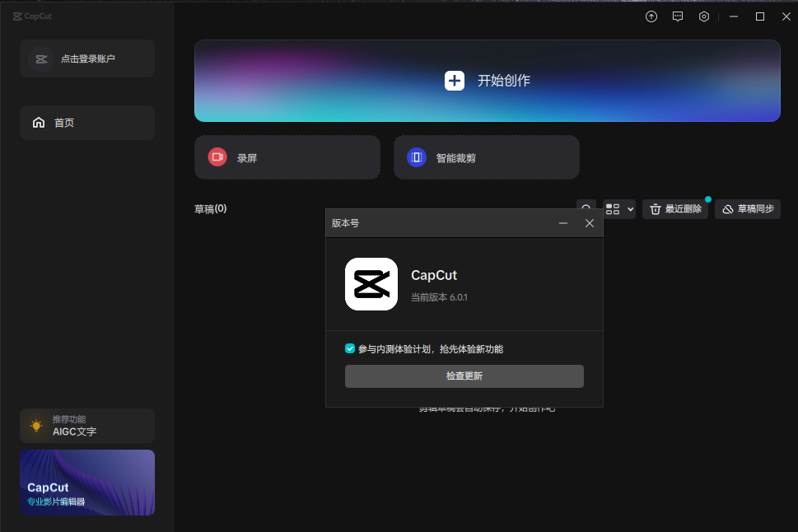Image resolution: width=798 pixels, height=532 pixels.
Task: Click the plus icon on 开始创作 banner
Action: click(x=455, y=81)
